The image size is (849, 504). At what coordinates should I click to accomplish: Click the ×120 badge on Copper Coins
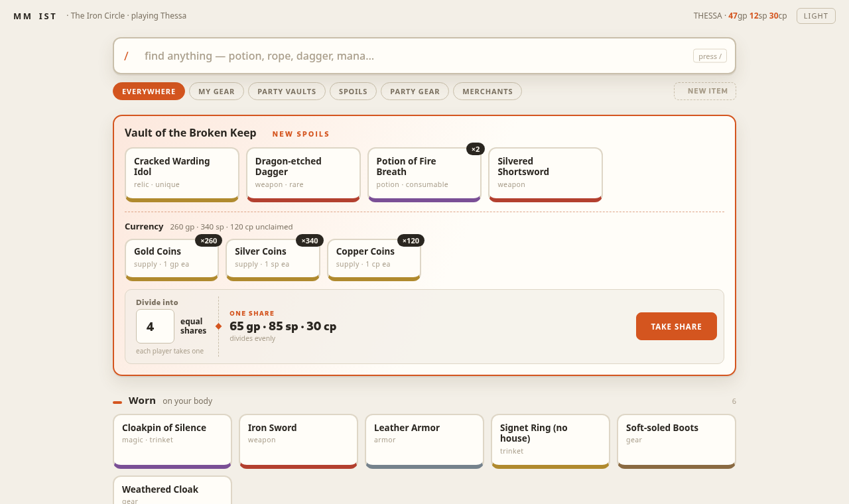[x=411, y=241]
